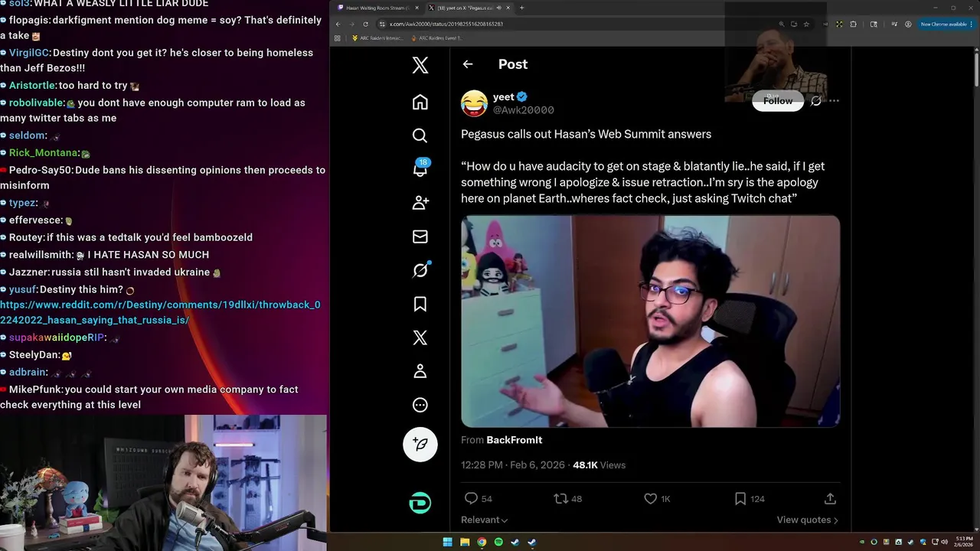Screen dimensions: 980x551
Task: Click the compose Post feather button
Action: 420,444
